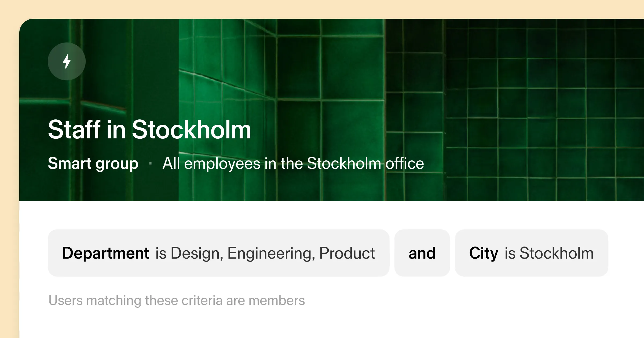Click the bold City field label
The height and width of the screenshot is (338, 644).
pyautogui.click(x=484, y=253)
